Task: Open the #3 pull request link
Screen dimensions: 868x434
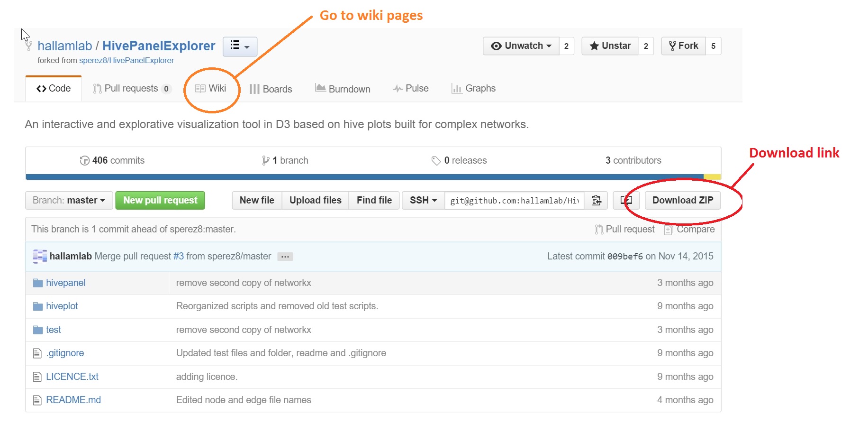Action: (x=179, y=256)
